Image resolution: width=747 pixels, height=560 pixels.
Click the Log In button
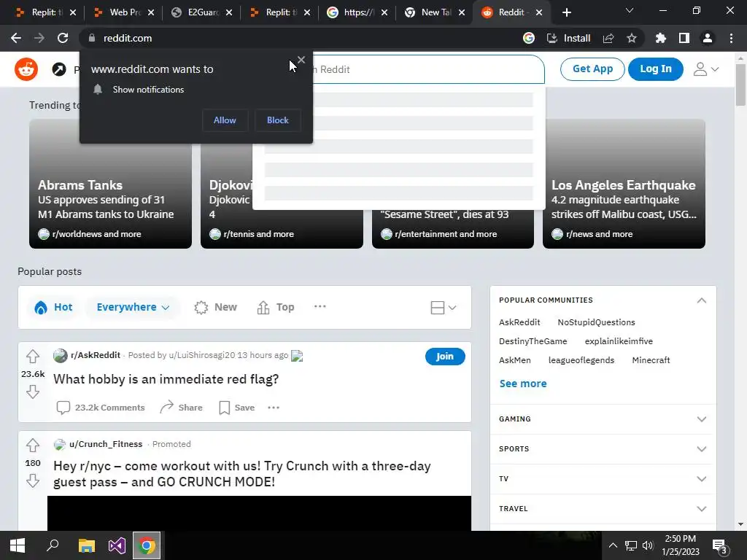(x=656, y=69)
